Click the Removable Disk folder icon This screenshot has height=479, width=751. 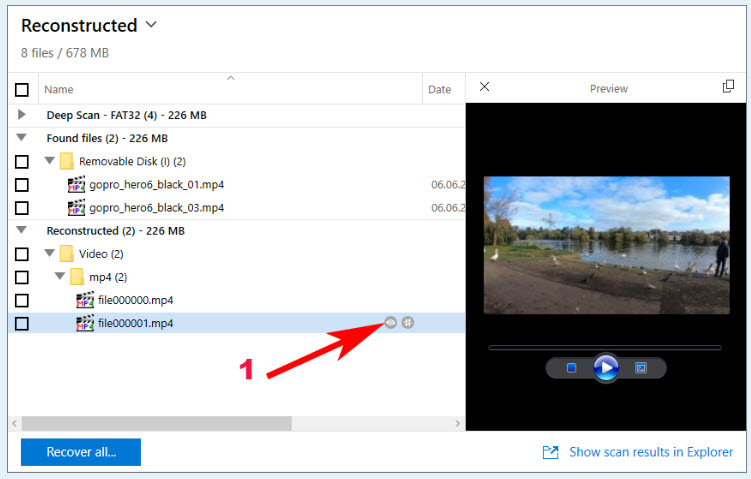point(67,161)
